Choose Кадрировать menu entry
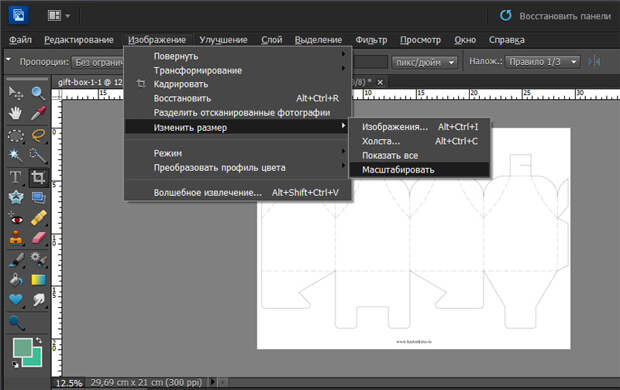Screen dimensions: 620x390 coord(238,84)
